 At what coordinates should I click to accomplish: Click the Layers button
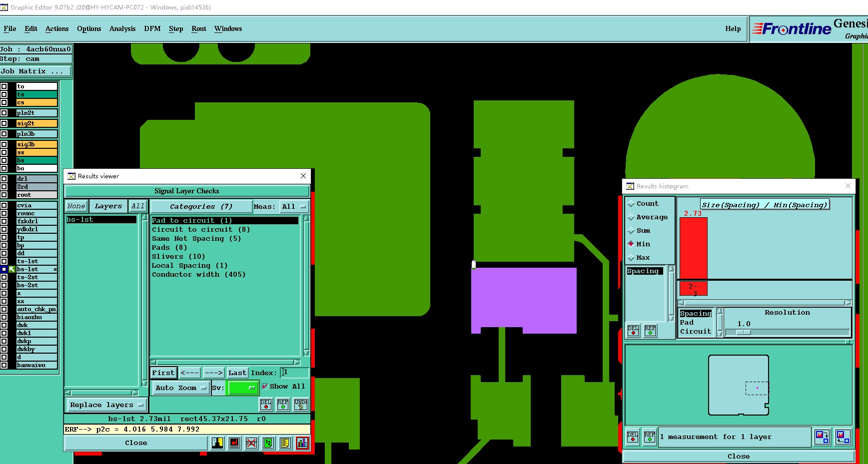[x=108, y=206]
